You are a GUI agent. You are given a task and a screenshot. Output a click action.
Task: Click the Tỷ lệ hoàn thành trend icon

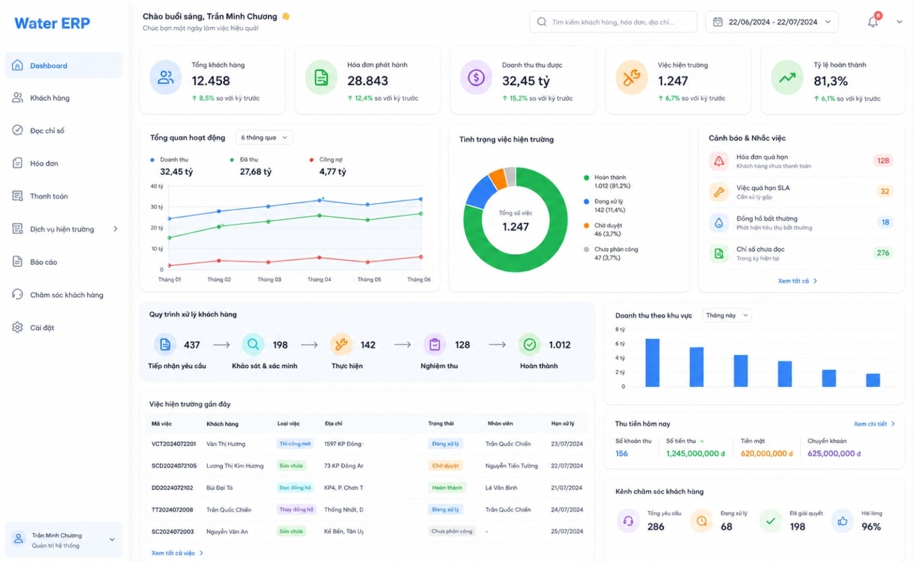(787, 77)
